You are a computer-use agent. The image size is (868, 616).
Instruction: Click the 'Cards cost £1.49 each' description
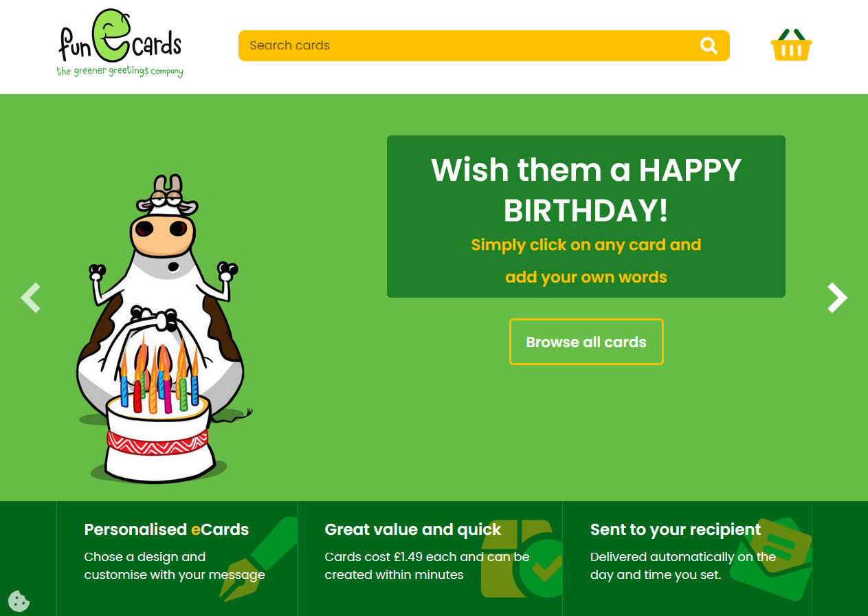point(427,565)
